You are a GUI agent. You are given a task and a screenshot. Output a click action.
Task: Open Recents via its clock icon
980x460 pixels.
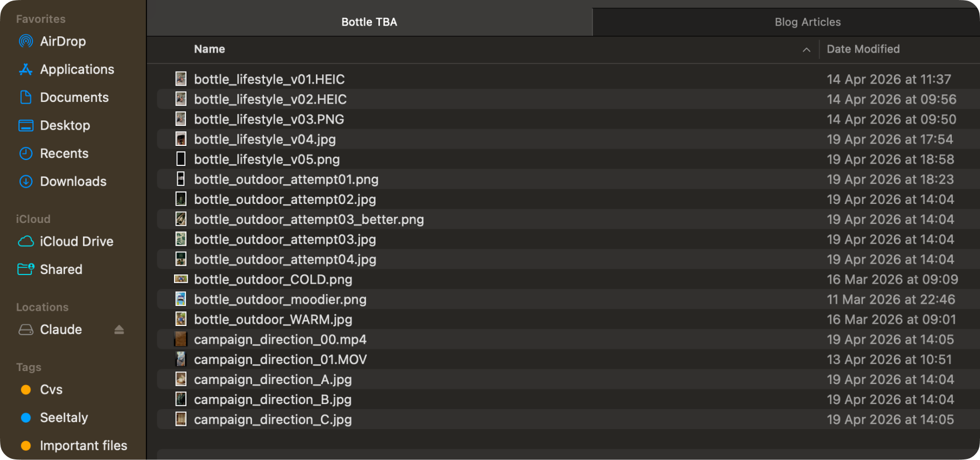25,154
